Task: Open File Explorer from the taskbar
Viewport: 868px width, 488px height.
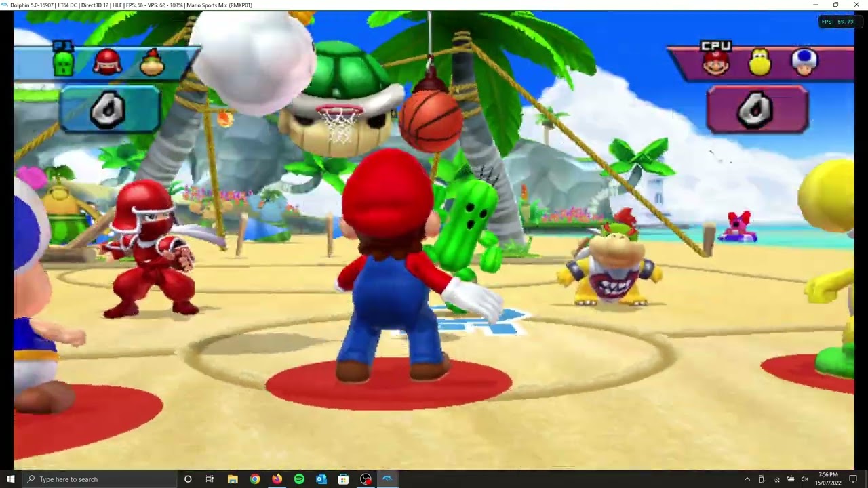Action: click(x=233, y=479)
